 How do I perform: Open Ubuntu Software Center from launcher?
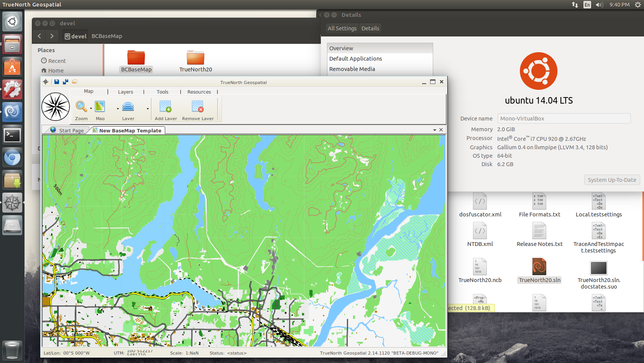[12, 66]
